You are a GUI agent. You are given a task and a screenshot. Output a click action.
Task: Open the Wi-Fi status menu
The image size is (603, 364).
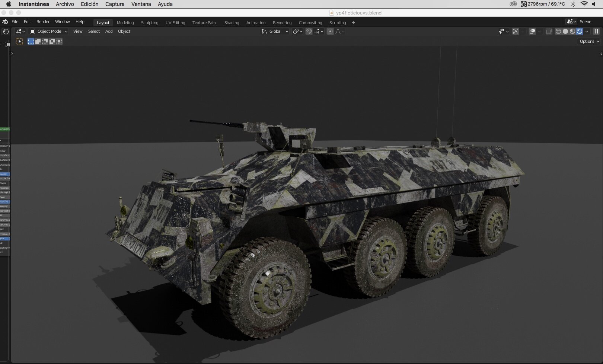(x=584, y=4)
